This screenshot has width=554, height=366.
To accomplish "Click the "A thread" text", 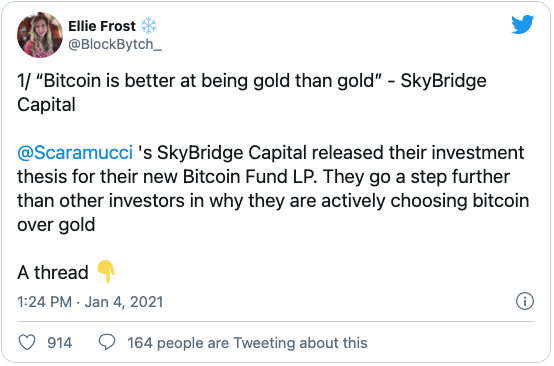I will pos(53,272).
